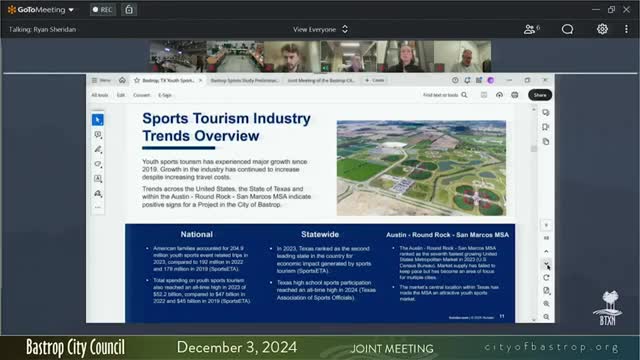
Task: Click the print icon
Action: coord(515,95)
